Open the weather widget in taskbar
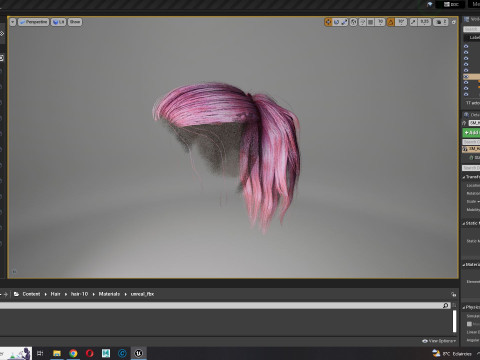Image resolution: width=480 pixels, height=360 pixels. 452,353
